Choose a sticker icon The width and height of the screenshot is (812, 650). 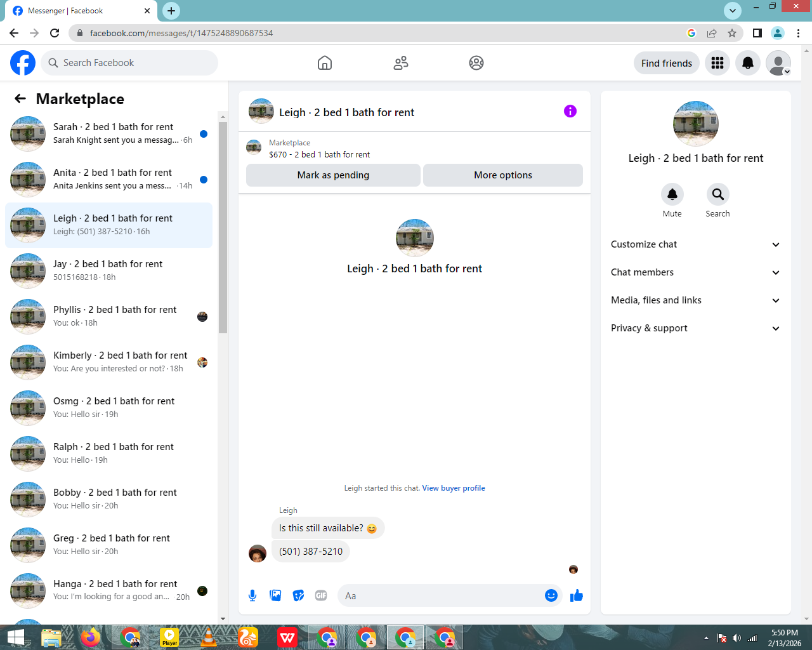tap(298, 595)
